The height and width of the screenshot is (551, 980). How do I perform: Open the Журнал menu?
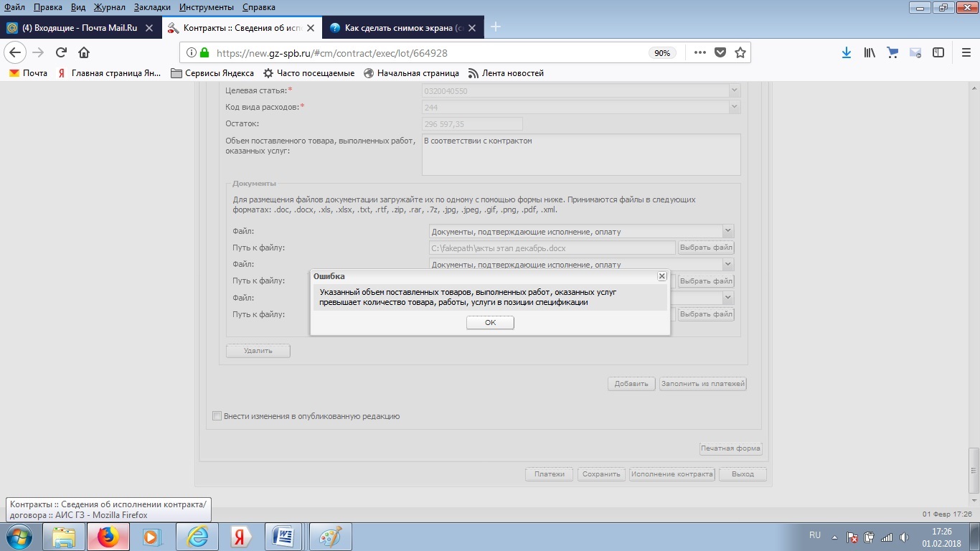[109, 7]
